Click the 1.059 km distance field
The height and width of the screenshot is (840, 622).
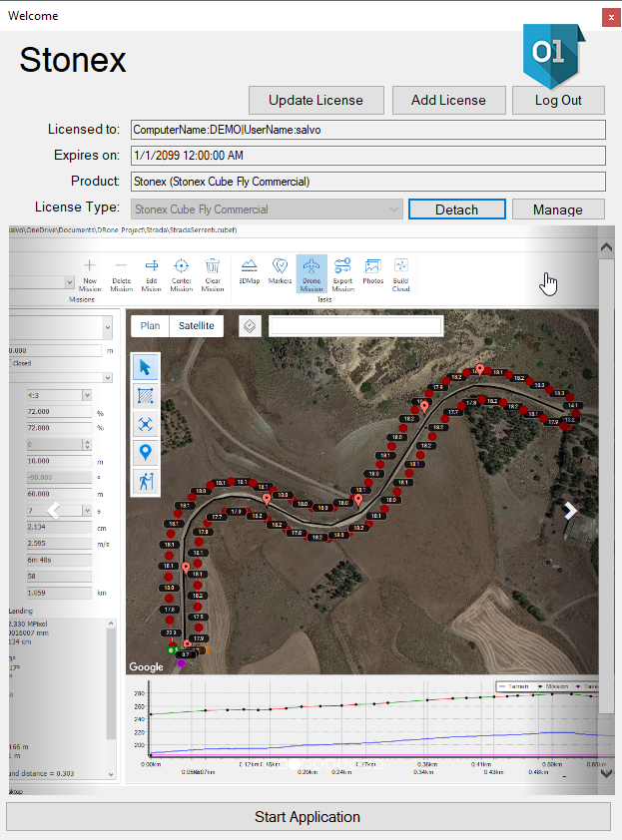click(x=60, y=593)
